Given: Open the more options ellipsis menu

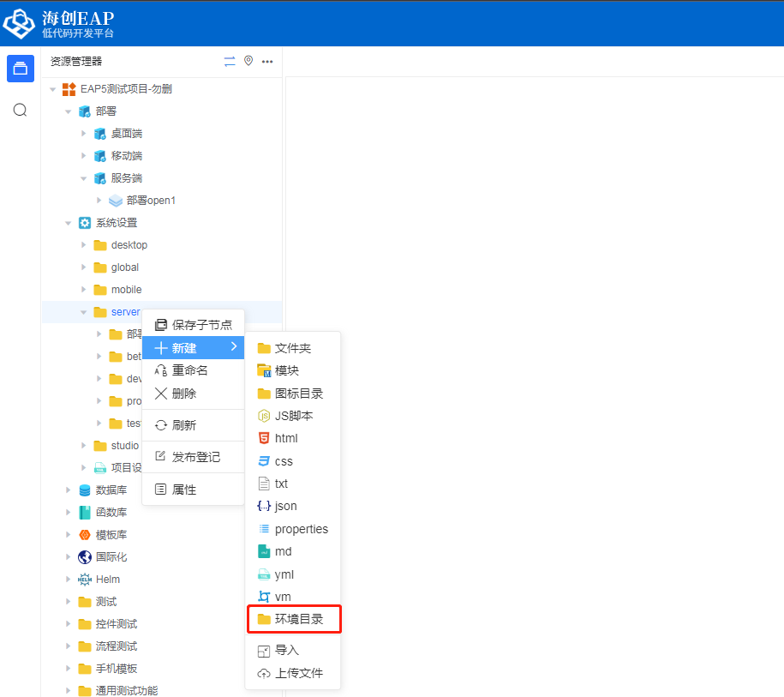Looking at the screenshot, I should pyautogui.click(x=267, y=62).
